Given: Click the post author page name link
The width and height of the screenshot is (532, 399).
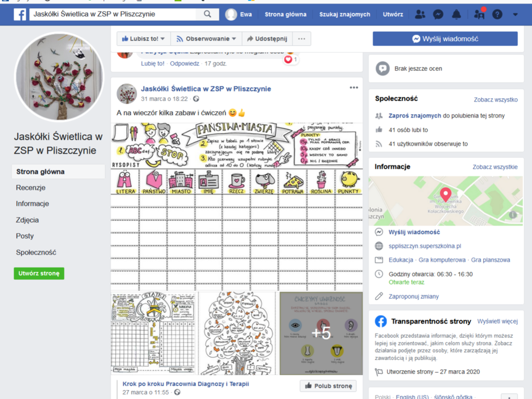Looking at the screenshot, I should pyautogui.click(x=206, y=89).
